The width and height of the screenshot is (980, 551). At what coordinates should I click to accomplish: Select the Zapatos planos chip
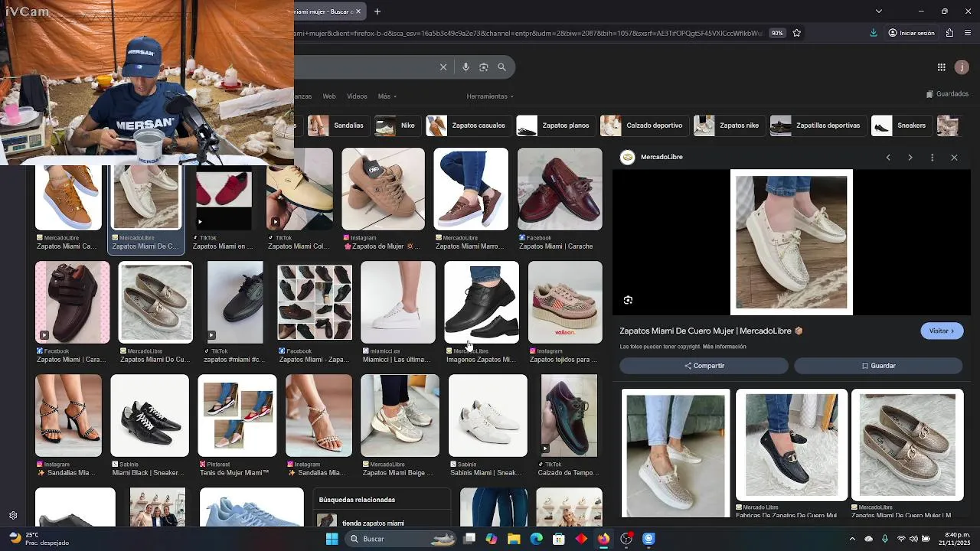tap(556, 126)
